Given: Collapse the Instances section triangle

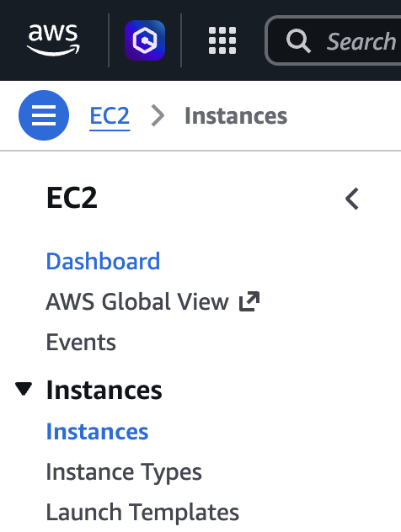Looking at the screenshot, I should 24,389.
